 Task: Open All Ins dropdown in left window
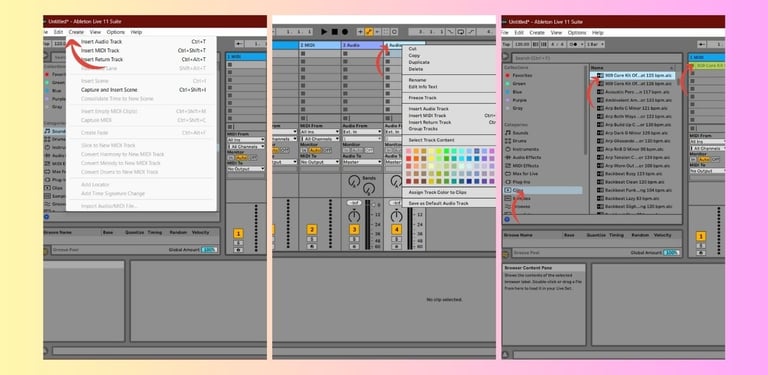[246, 140]
